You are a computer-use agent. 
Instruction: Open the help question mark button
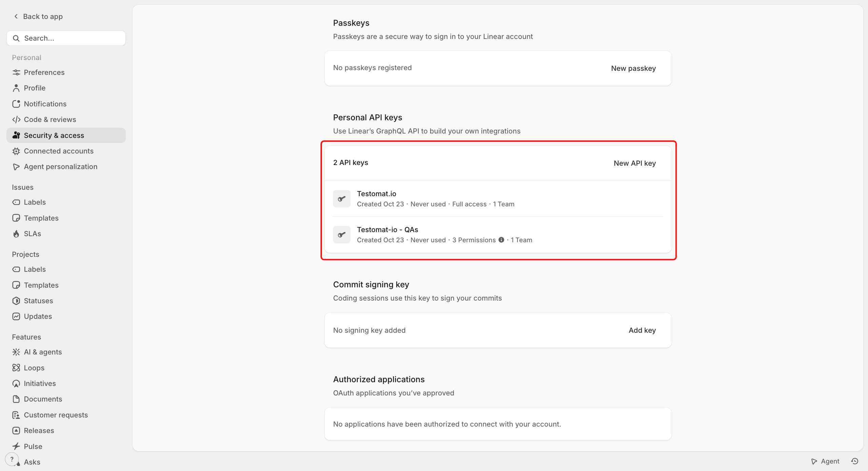[x=12, y=459]
